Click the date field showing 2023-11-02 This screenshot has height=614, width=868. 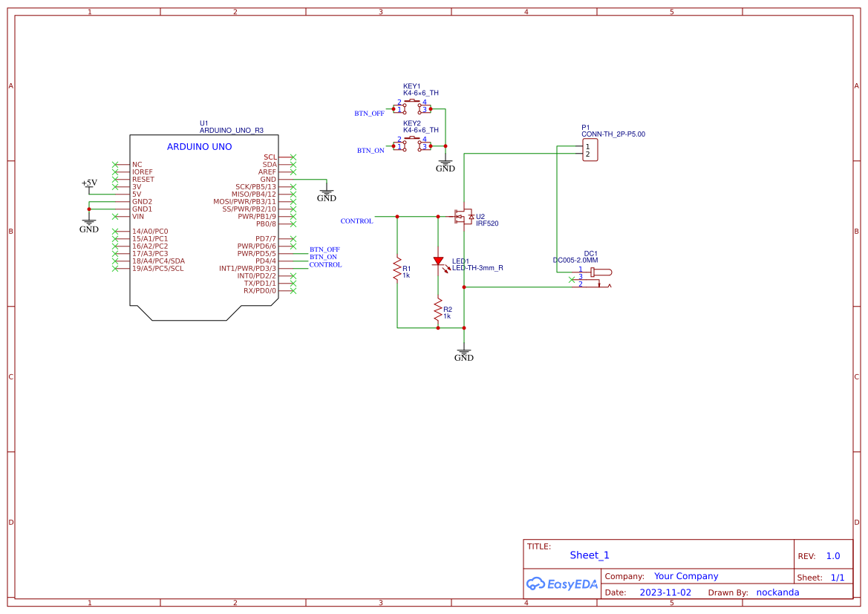click(x=665, y=592)
